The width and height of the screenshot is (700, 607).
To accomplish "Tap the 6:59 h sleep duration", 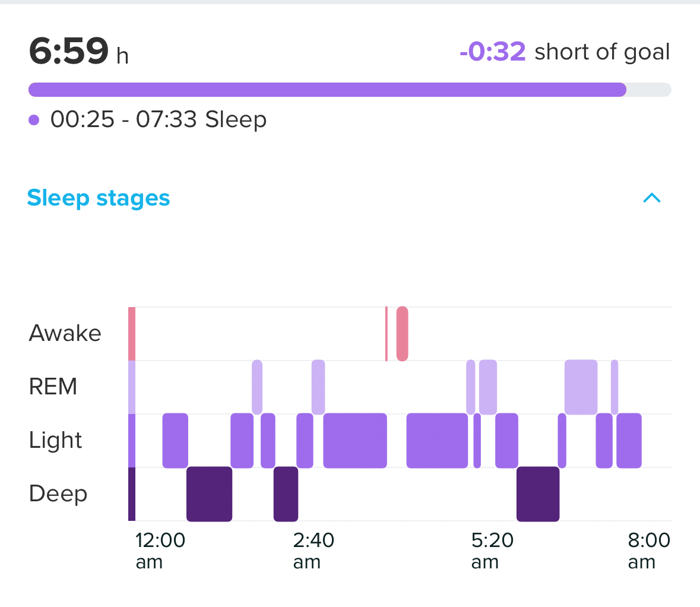I will 78,51.
